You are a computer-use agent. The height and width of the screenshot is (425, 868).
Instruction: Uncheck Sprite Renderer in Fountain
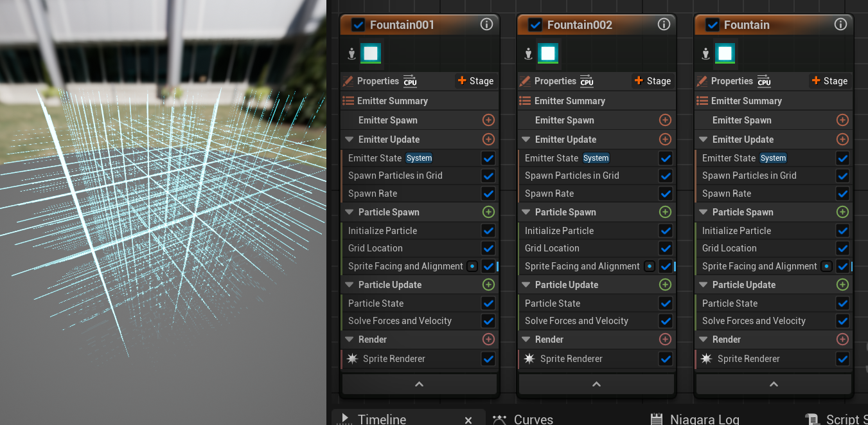[x=842, y=359]
